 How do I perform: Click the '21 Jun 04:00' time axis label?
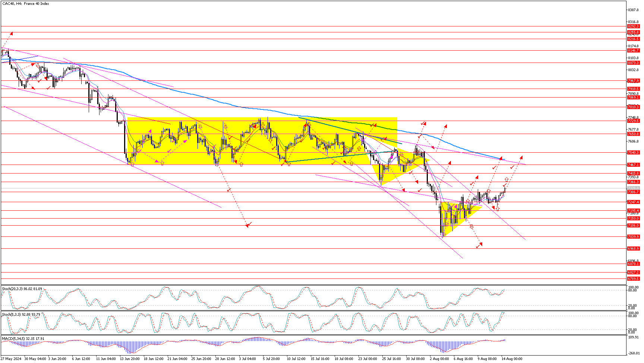[x=177, y=359]
